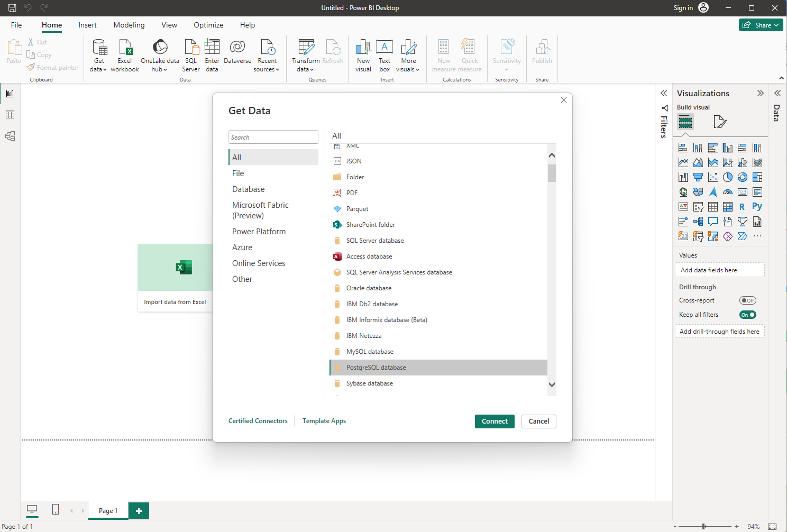This screenshot has height=532, width=787.
Task: Expand the Data pane
Action: coord(777,93)
